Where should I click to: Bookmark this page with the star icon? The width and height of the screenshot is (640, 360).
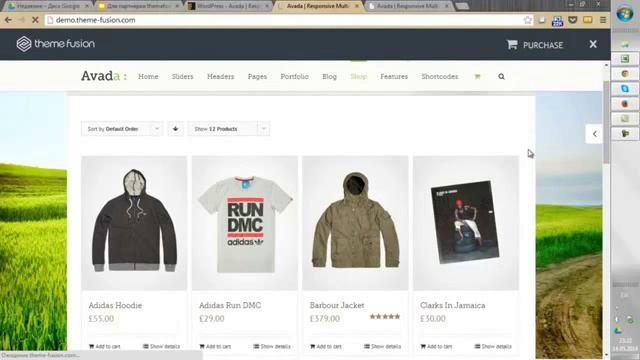coord(527,20)
